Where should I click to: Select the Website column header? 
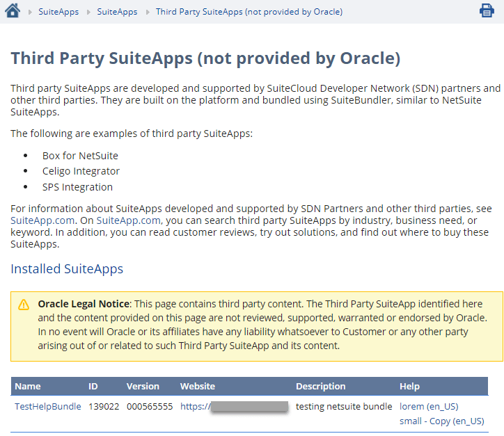point(198,386)
